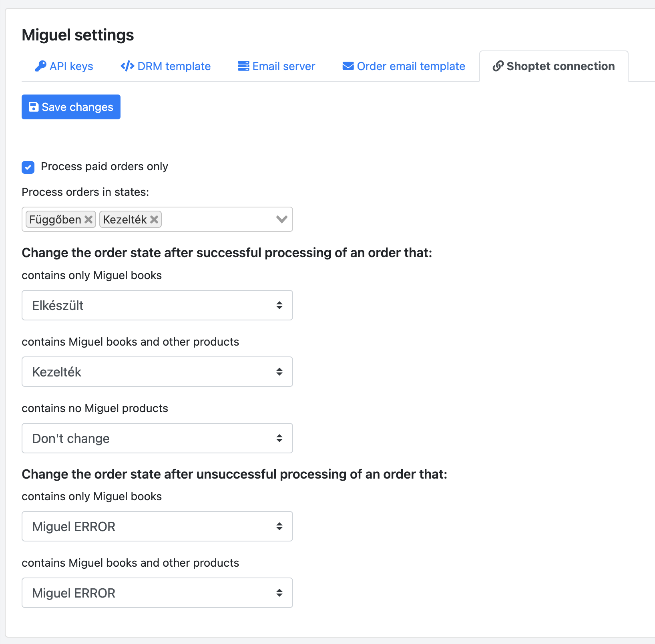Click the code brackets icon for DRM template
Image resolution: width=655 pixels, height=644 pixels.
coord(127,66)
